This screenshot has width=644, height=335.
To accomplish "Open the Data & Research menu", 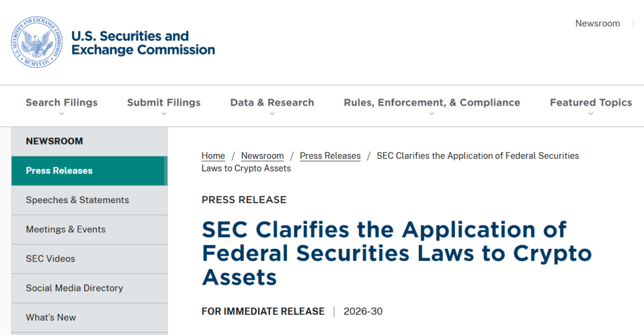I will click(272, 102).
